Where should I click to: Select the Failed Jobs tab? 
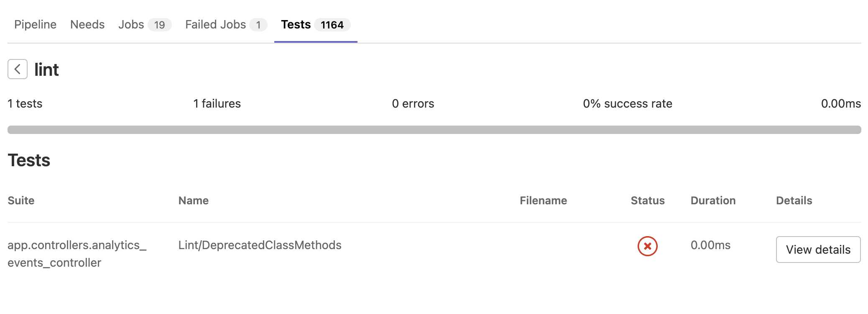click(215, 25)
